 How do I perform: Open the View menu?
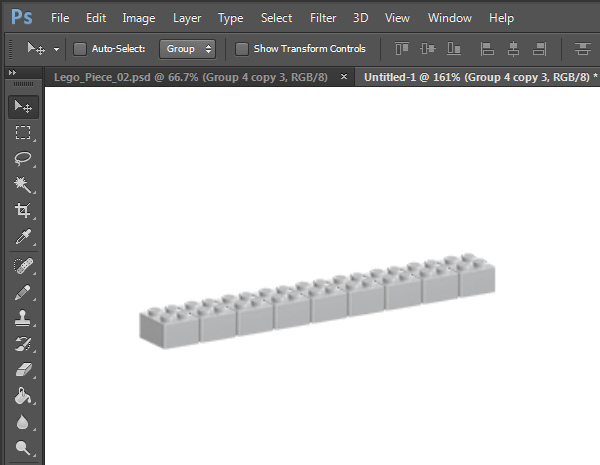click(397, 18)
